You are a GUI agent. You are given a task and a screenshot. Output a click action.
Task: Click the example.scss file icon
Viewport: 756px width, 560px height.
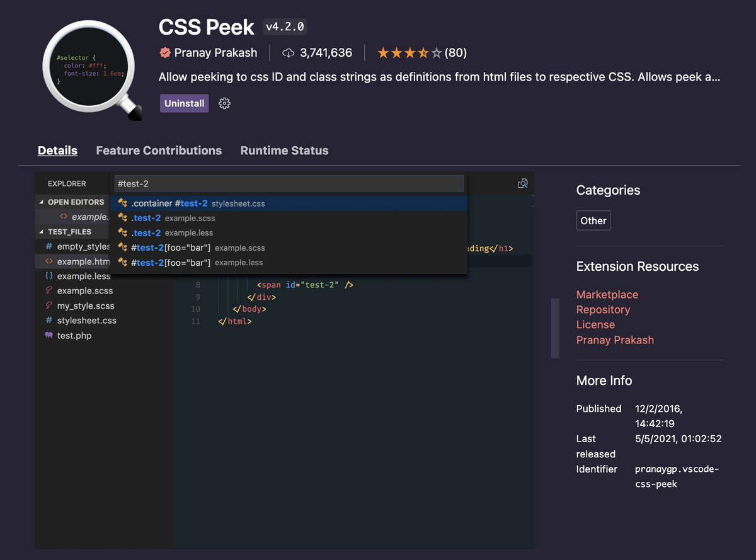tap(49, 291)
